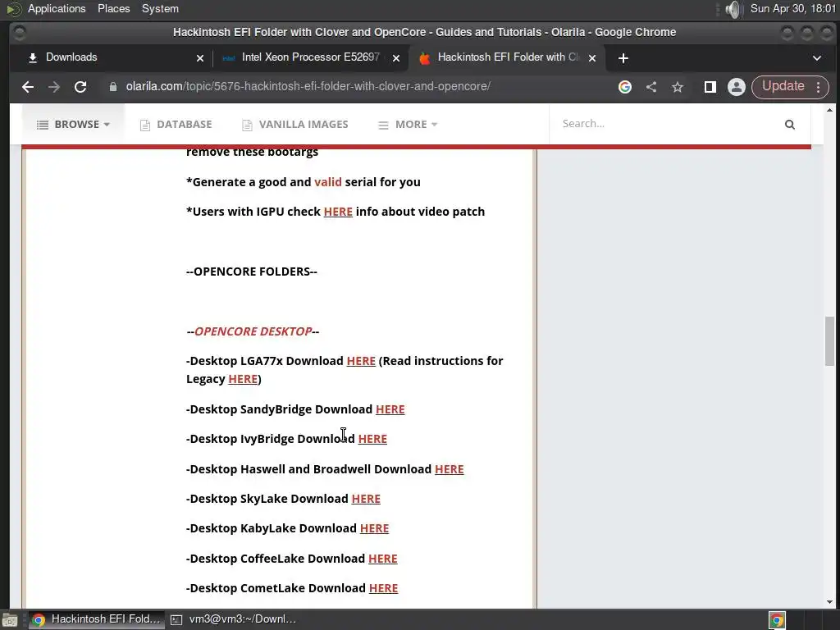Open a new tab
The image size is (840, 630).
(x=623, y=58)
